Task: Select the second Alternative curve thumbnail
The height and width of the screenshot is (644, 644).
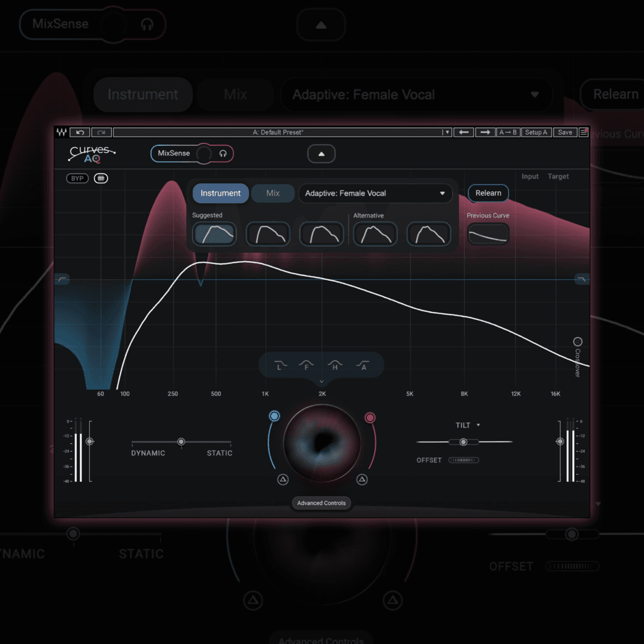Action: pos(429,234)
